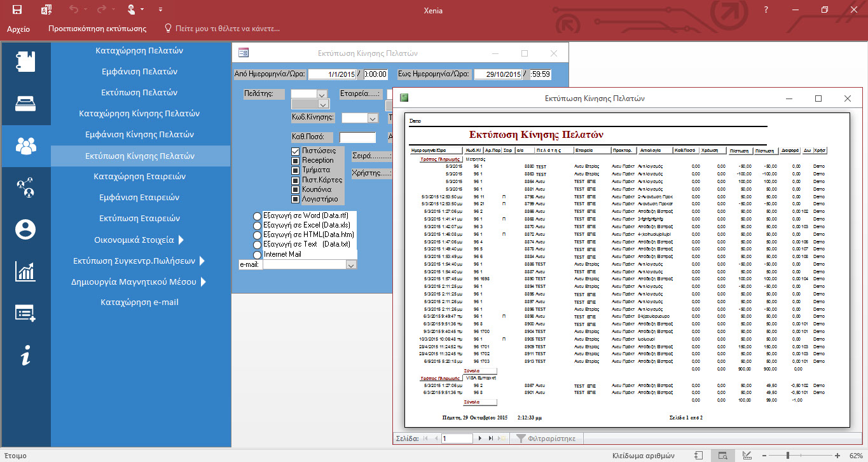The width and height of the screenshot is (868, 462).
Task: Click the Φιλτραρίστηκε filter button
Action: click(546, 438)
